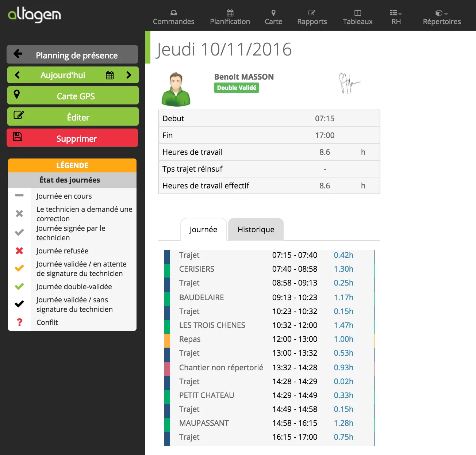
Task: Select the MAUPASSANT row label
Action: coord(204,423)
